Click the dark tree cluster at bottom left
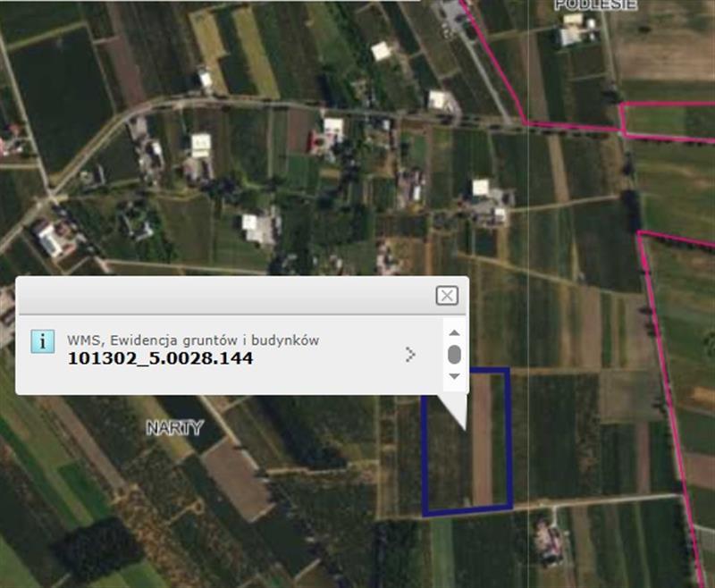The height and width of the screenshot is (588, 715). (x=98, y=547)
